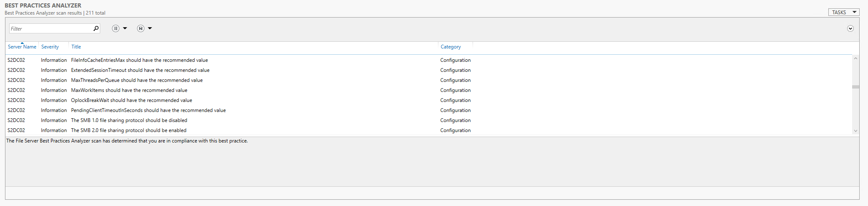This screenshot has width=868, height=206.
Task: Open the list criteria options icon
Action: (116, 28)
